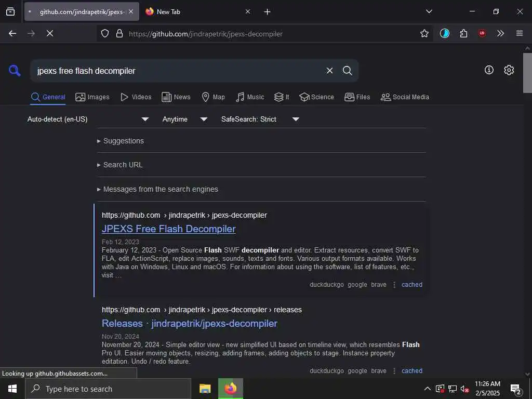The image size is (532, 399).
Task: Switch to Social Media category
Action: (x=405, y=97)
